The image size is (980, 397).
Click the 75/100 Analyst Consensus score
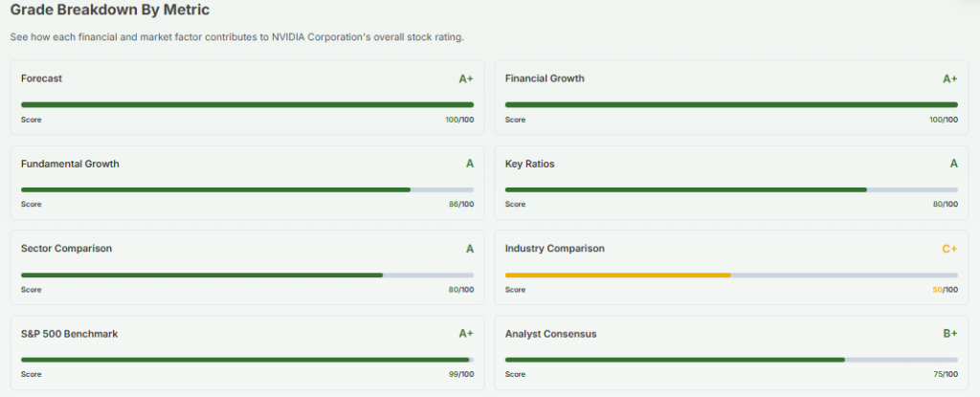coord(945,374)
